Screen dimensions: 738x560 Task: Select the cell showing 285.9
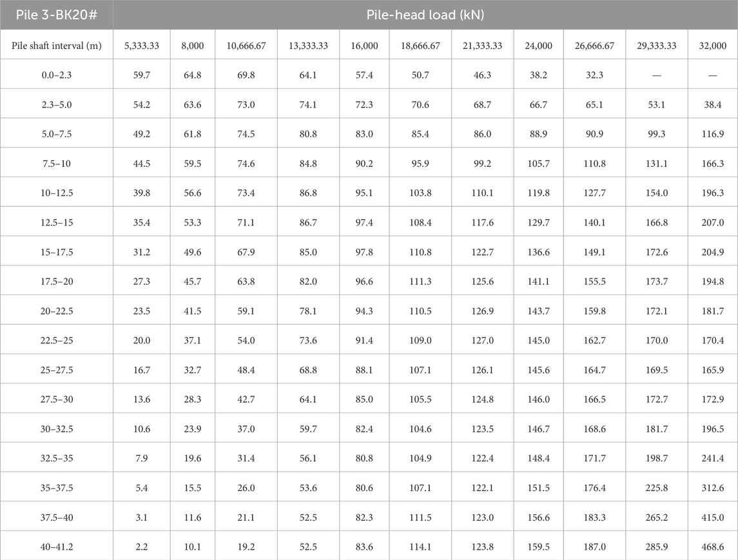click(657, 547)
